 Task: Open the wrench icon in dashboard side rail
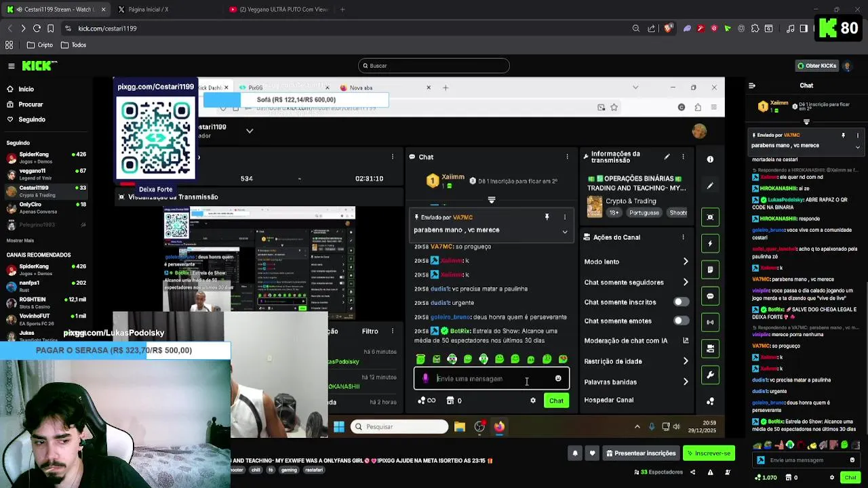coord(710,375)
